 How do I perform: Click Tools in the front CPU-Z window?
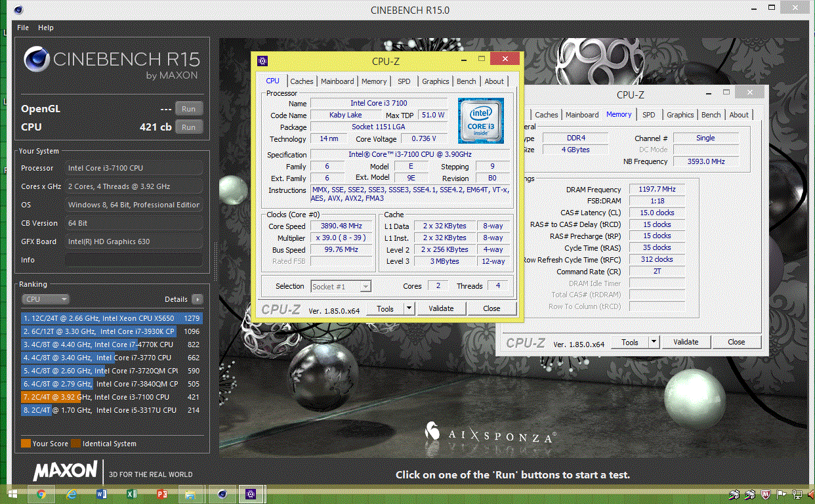[385, 308]
